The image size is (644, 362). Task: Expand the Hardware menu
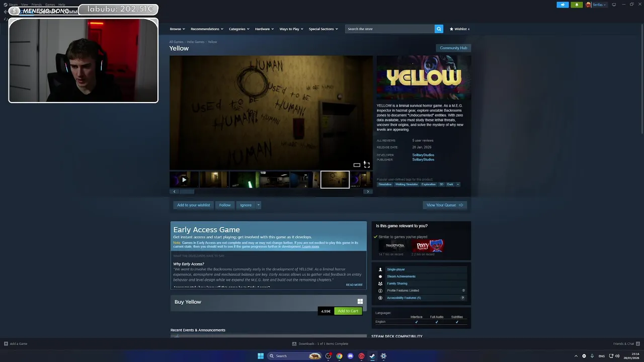264,29
